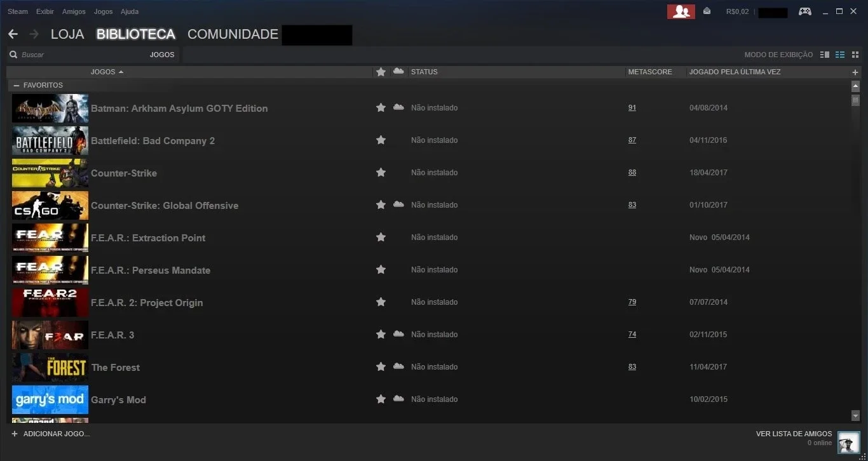Open Ver Lista de Amigos

click(x=794, y=434)
